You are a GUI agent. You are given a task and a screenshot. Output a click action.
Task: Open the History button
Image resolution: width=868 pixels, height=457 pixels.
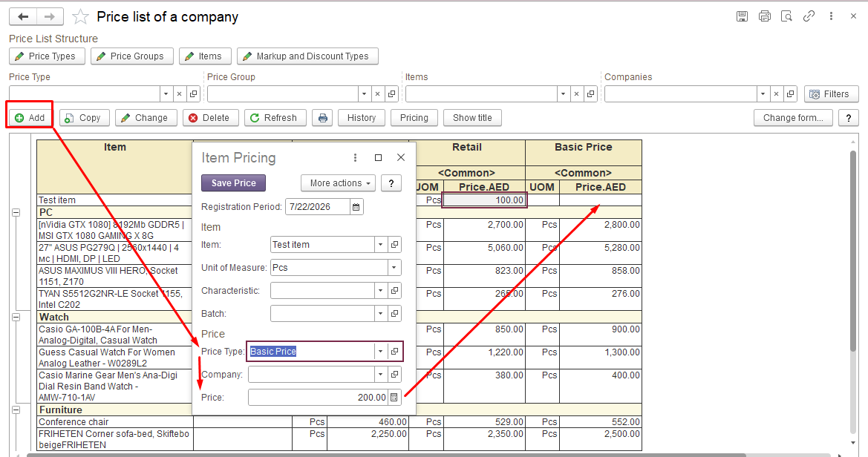pyautogui.click(x=362, y=118)
